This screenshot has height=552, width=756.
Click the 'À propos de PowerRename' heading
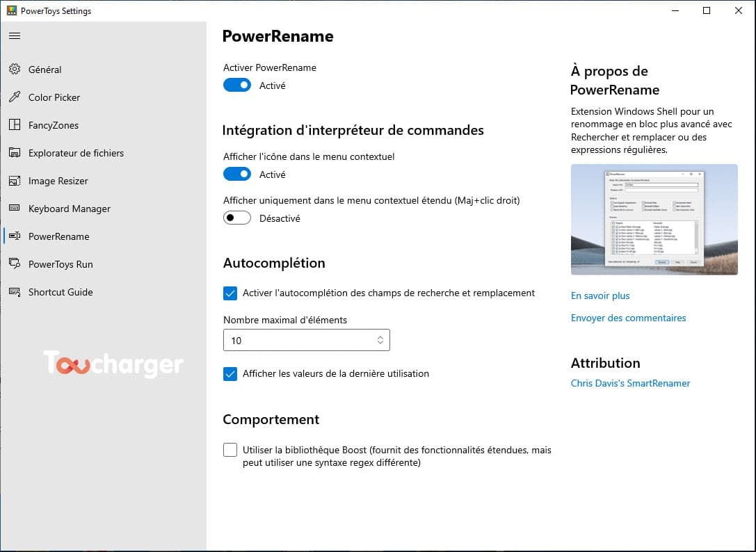(x=615, y=81)
